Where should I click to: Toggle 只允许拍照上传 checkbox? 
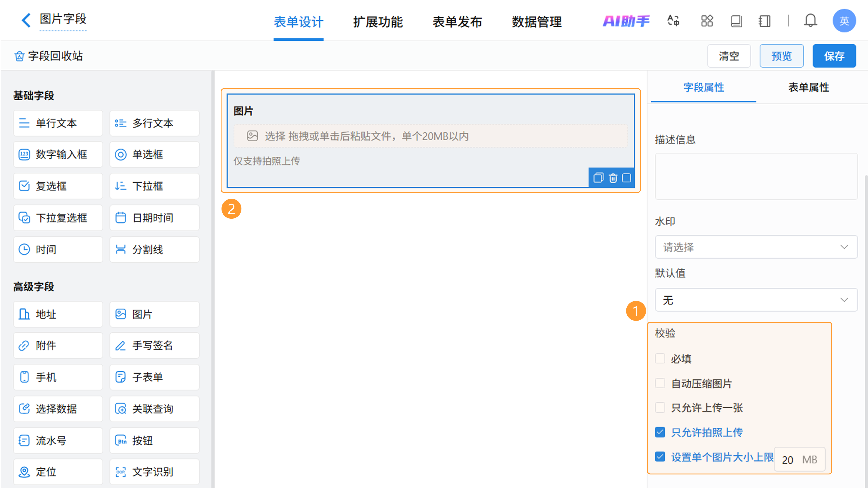point(660,432)
